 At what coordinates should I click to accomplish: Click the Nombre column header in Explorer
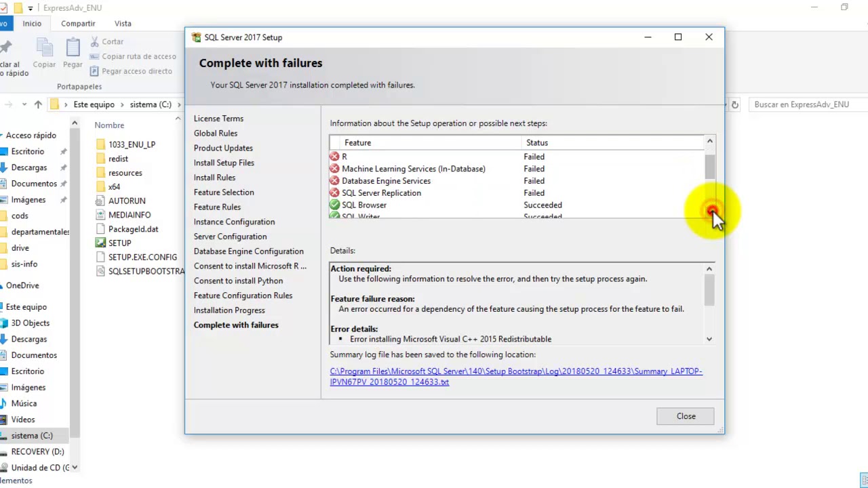(109, 125)
